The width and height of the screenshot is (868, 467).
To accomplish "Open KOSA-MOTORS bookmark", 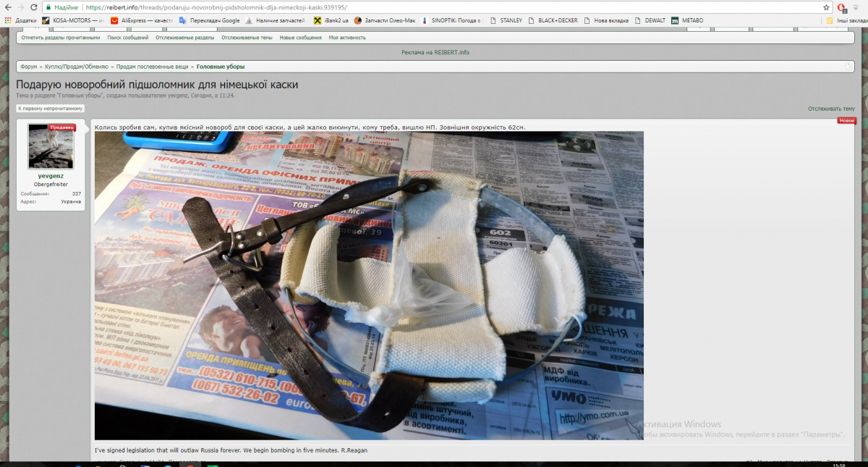I will point(74,20).
